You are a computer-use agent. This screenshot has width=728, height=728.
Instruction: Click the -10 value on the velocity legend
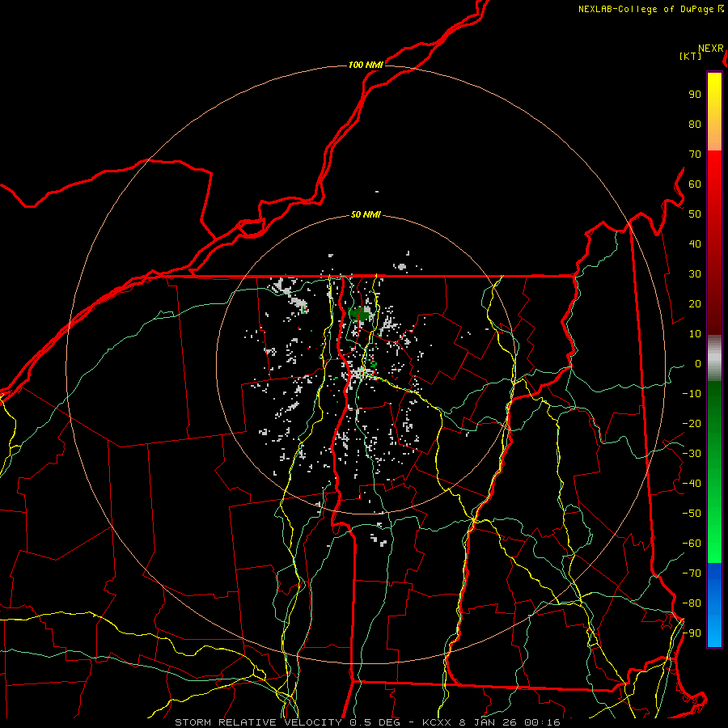click(692, 394)
